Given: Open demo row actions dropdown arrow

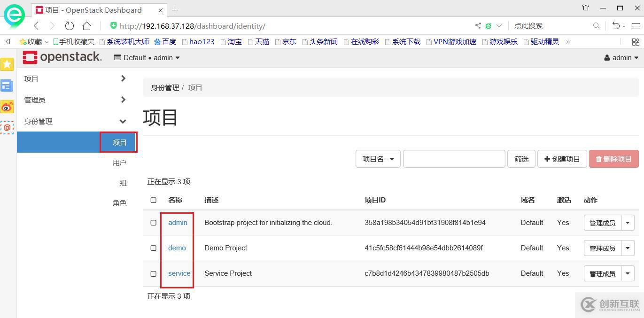Looking at the screenshot, I should coord(628,248).
